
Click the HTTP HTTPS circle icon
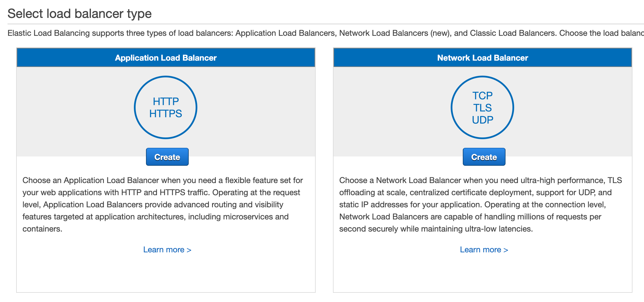[x=166, y=107]
